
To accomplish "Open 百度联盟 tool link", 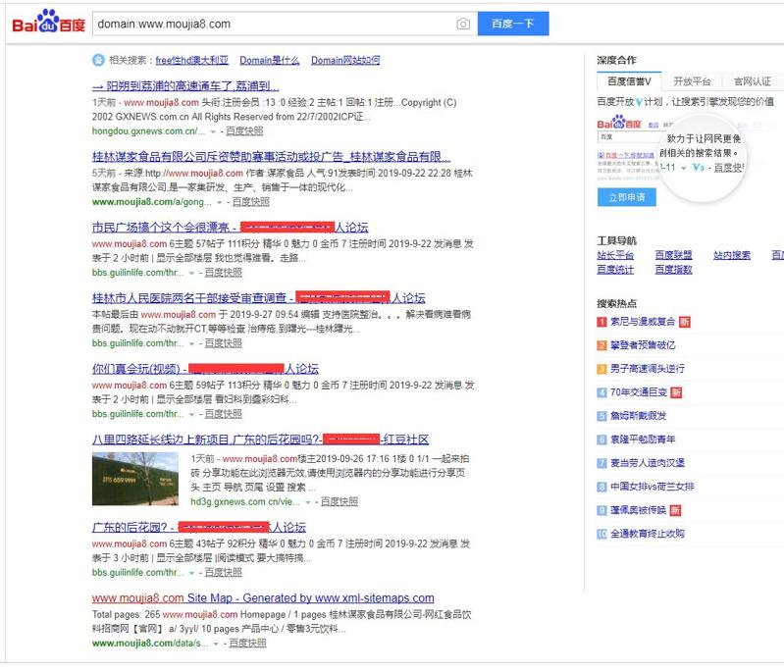I will (673, 255).
